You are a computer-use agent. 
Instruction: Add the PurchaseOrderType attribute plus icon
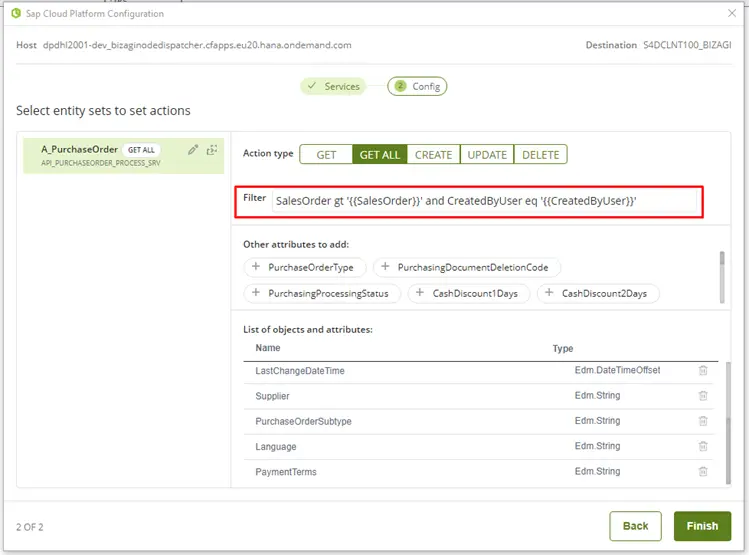(256, 267)
